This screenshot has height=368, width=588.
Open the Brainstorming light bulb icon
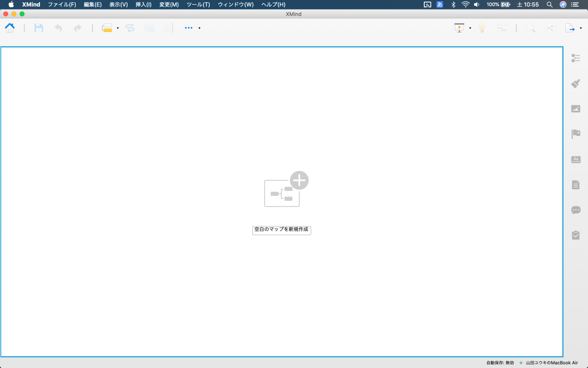pyautogui.click(x=482, y=28)
